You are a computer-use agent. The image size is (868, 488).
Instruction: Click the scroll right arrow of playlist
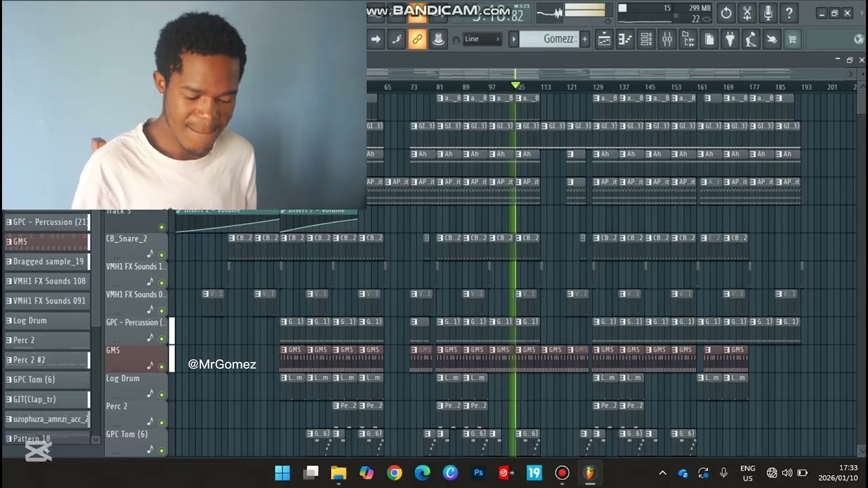tap(851, 74)
